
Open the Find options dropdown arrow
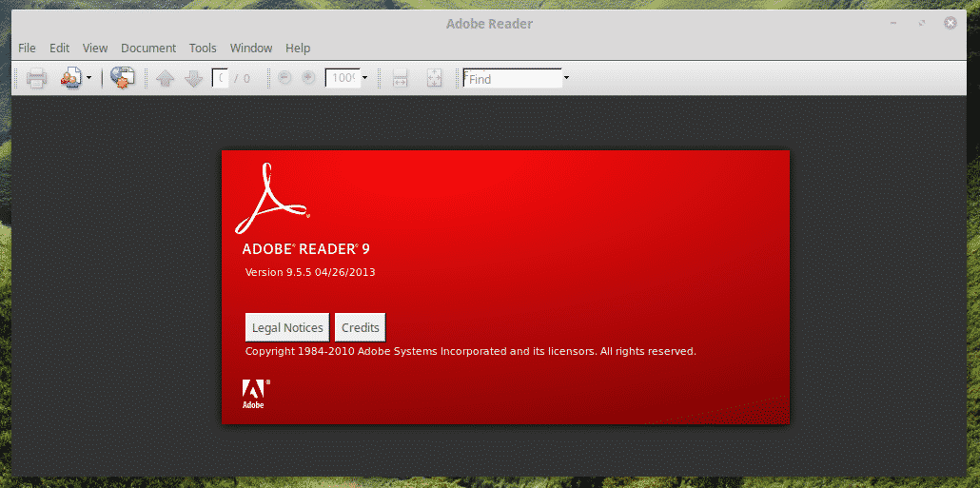566,78
